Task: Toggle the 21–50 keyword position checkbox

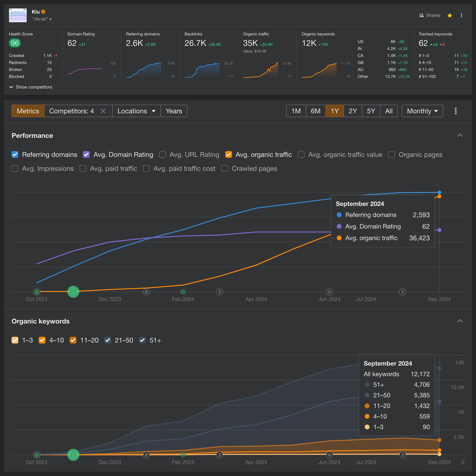Action: (x=108, y=340)
